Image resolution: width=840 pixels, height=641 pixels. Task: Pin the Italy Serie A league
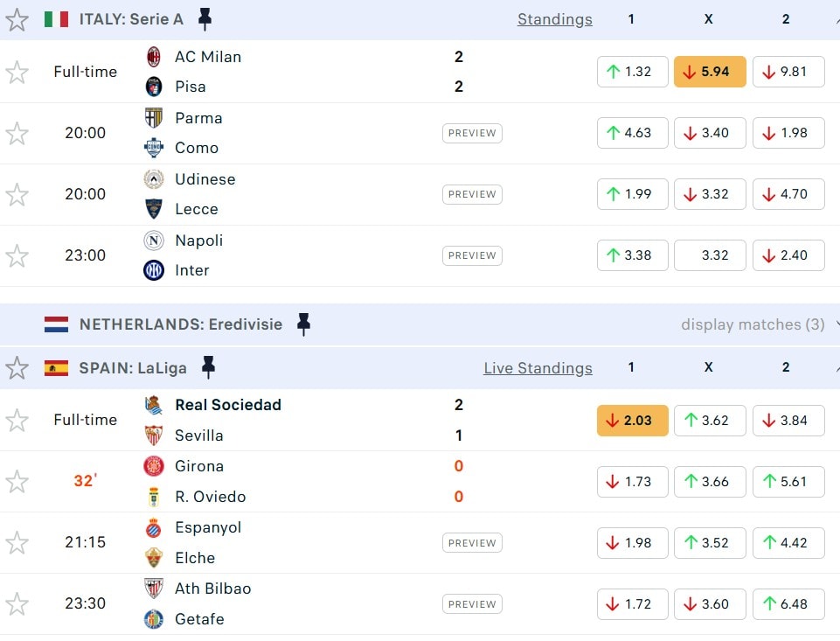[205, 19]
